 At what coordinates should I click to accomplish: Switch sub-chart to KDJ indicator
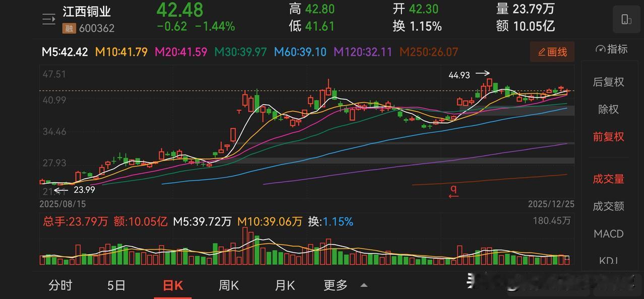click(609, 260)
